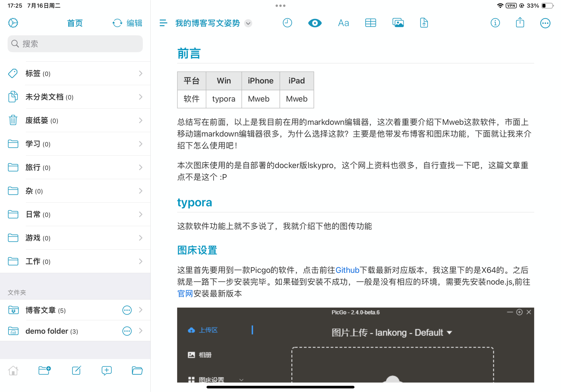Tap the 软件 cell in the table
Screen dimensions: 561x392
point(191,99)
